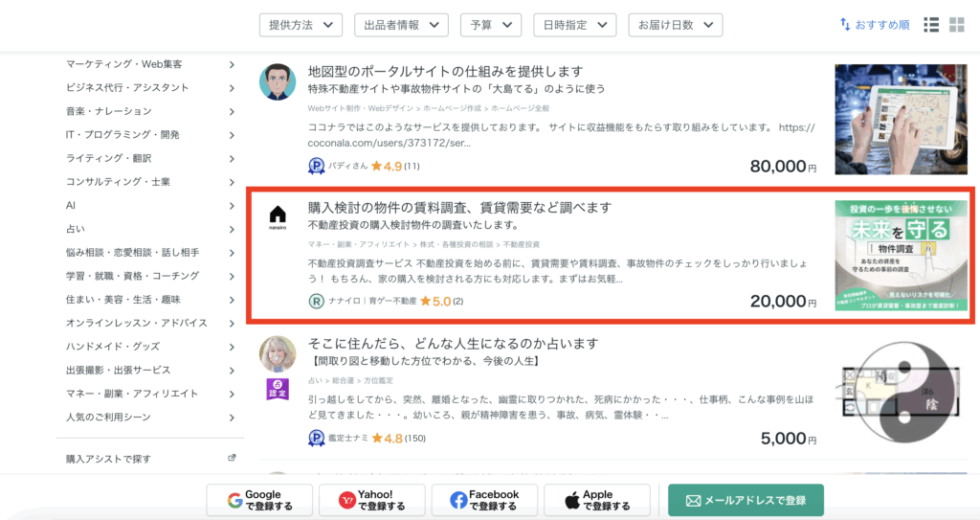Click the おすすめ順 sort arrows icon
Image resolution: width=980 pixels, height=520 pixels.
(844, 25)
